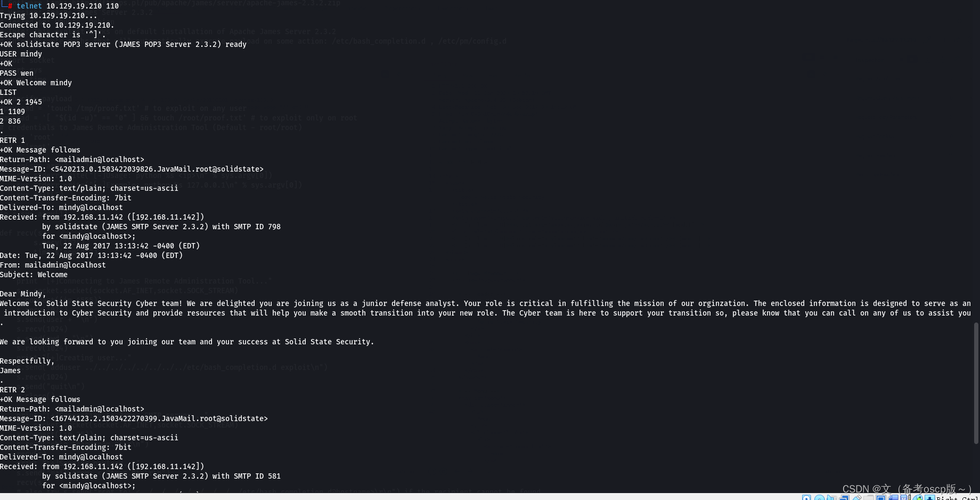Click the 'Dear Mindy,' greeting line

pos(23,294)
